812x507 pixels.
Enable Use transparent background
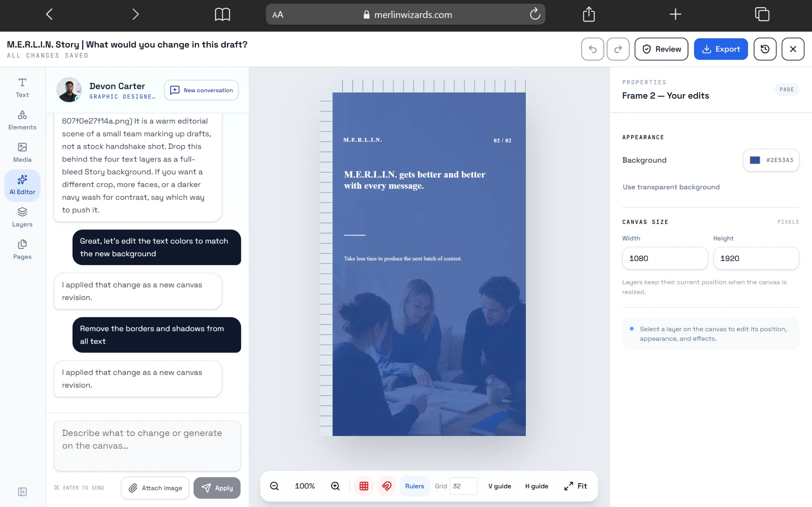(x=671, y=187)
